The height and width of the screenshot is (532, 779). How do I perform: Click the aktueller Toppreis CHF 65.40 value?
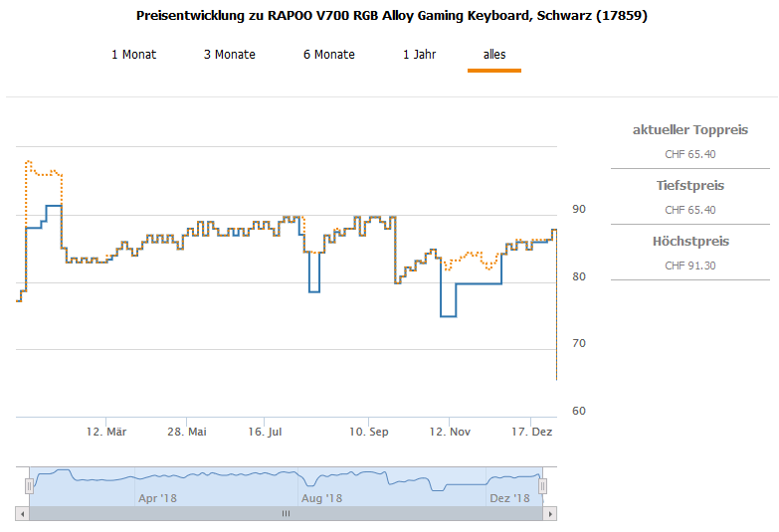(x=689, y=154)
